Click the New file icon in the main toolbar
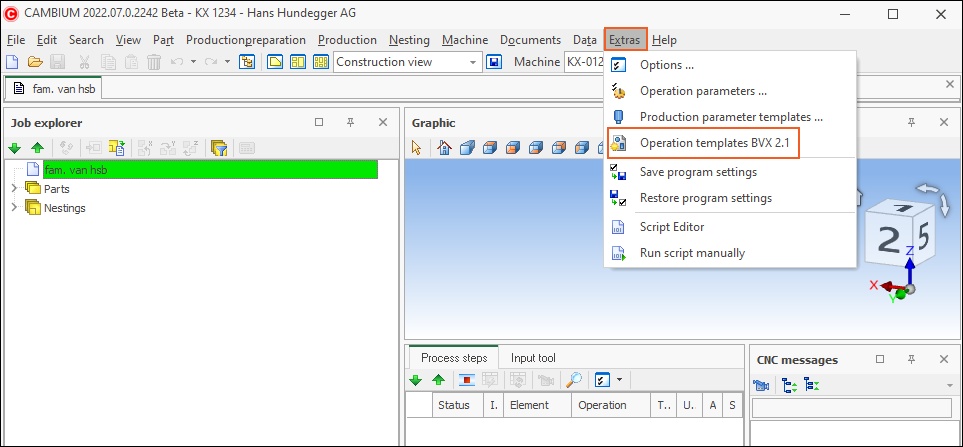Image resolution: width=963 pixels, height=447 pixels. [x=12, y=62]
